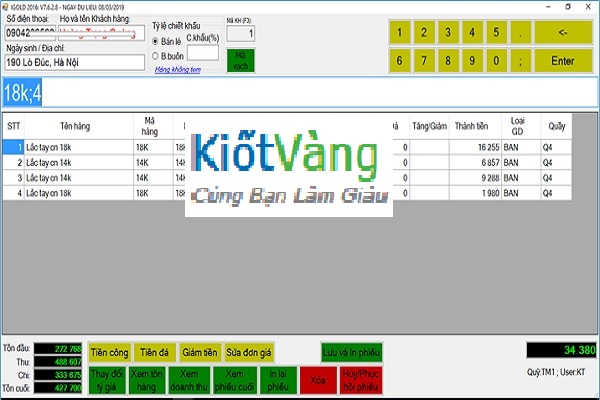The width and height of the screenshot is (600, 400).
Task: Click the Sửa đơn giá button
Action: pyautogui.click(x=249, y=353)
